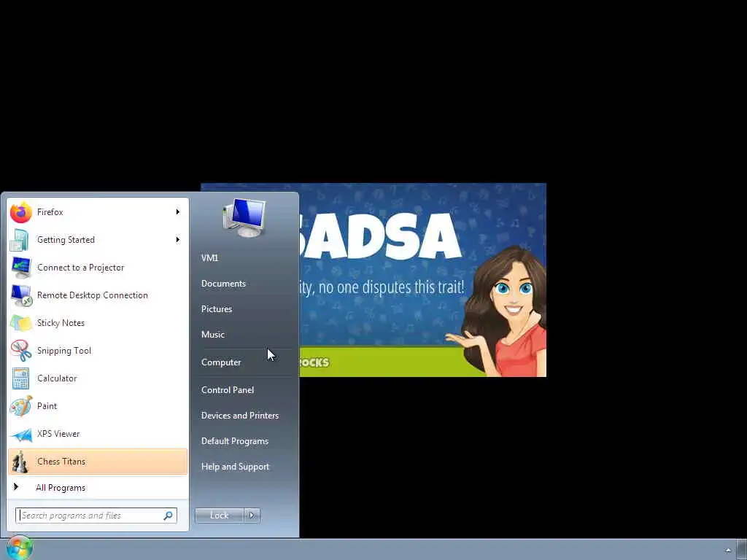Click the Paint palette icon
This screenshot has width=747, height=560.
pos(21,406)
